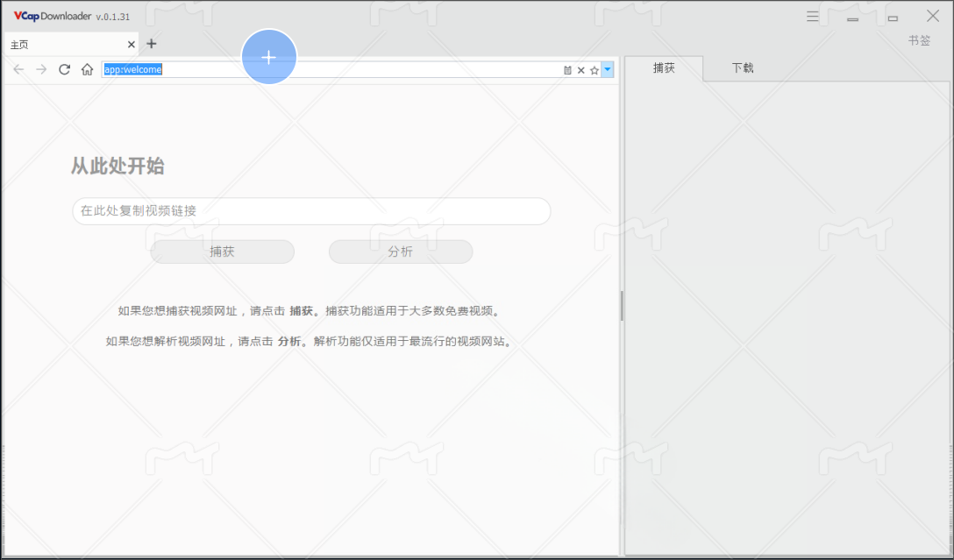This screenshot has width=954, height=560.
Task: Expand the address bar dropdown arrow
Action: 608,69
